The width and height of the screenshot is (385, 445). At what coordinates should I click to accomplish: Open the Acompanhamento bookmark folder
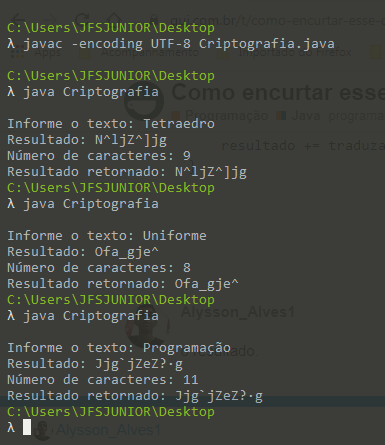pyautogui.click(x=139, y=52)
